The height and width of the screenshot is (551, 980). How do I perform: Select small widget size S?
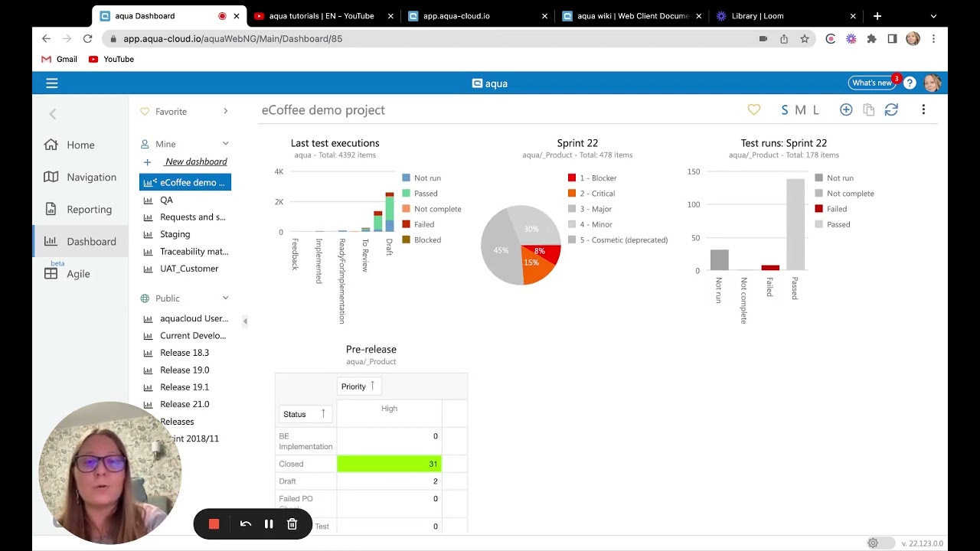click(x=784, y=110)
